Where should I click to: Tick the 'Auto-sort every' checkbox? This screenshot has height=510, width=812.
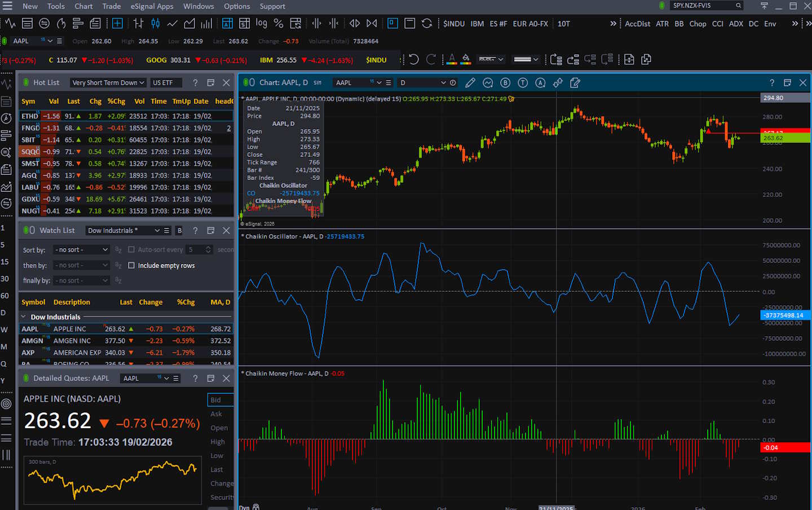[131, 249]
